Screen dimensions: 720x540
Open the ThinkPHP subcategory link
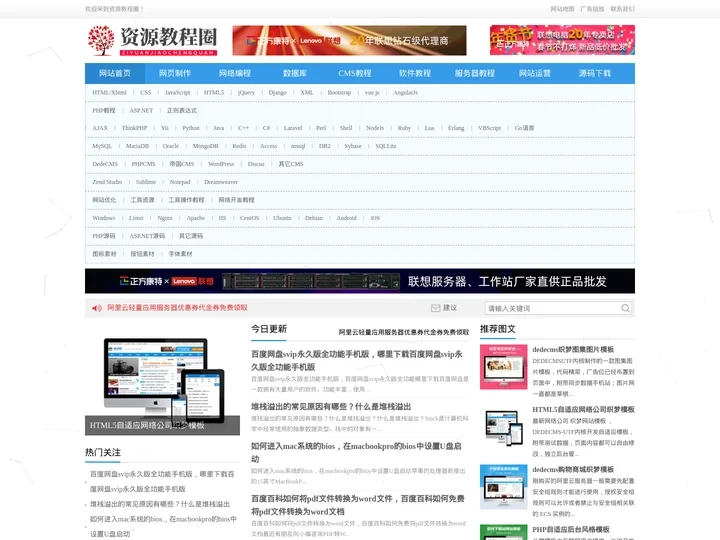pos(135,128)
